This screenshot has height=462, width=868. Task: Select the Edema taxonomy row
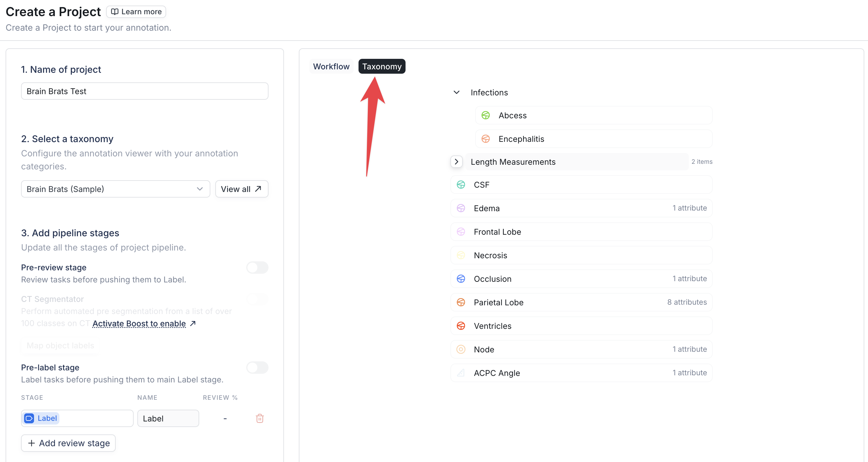click(x=581, y=208)
